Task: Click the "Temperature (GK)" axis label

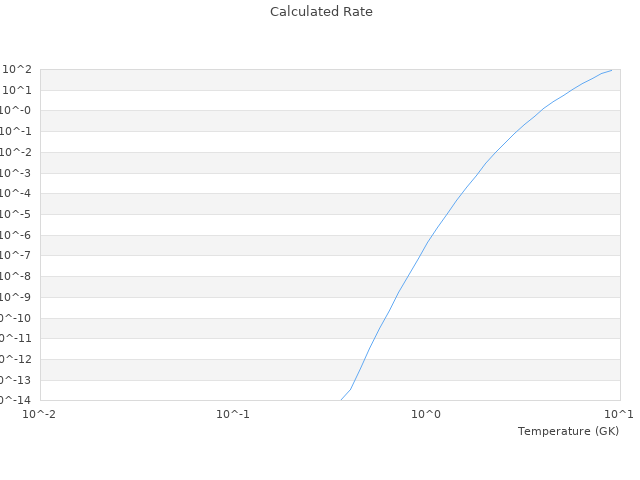Action: (x=568, y=431)
